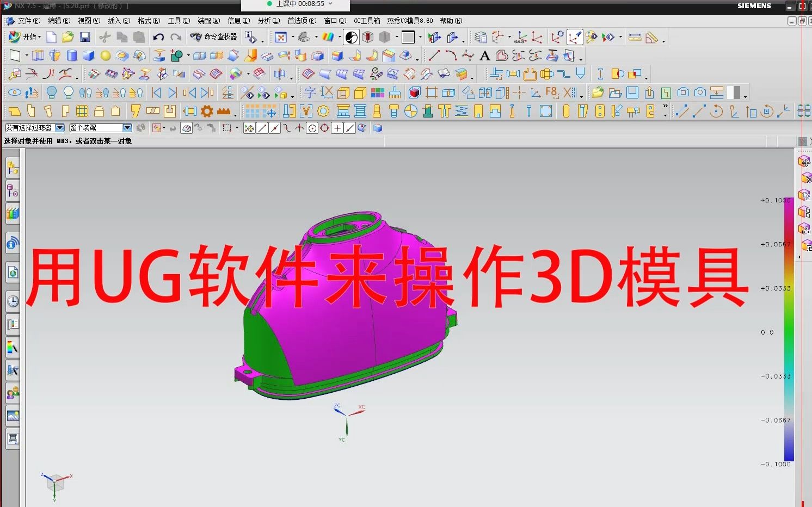This screenshot has height=507, width=812.
Task: Expand the 开始 start dropdown
Action: pyautogui.click(x=30, y=36)
